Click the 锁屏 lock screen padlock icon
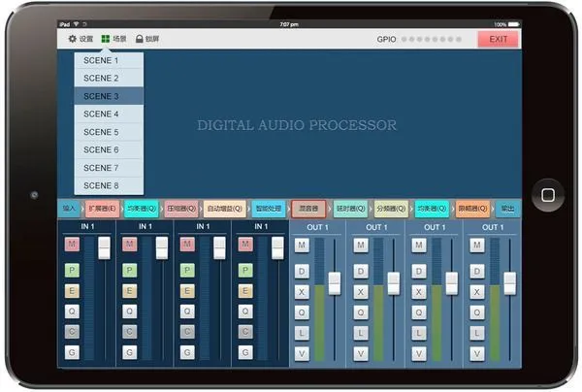Image resolution: width=582 pixels, height=392 pixels. (140, 39)
